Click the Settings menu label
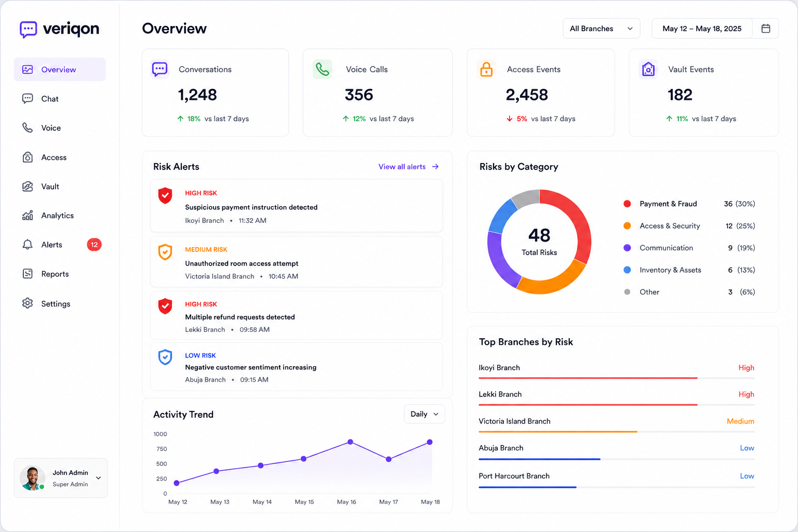This screenshot has width=798, height=532. point(56,304)
